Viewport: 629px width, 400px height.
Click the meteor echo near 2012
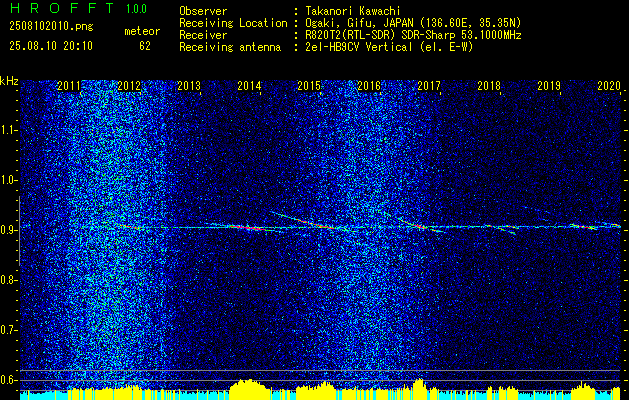pos(130,227)
